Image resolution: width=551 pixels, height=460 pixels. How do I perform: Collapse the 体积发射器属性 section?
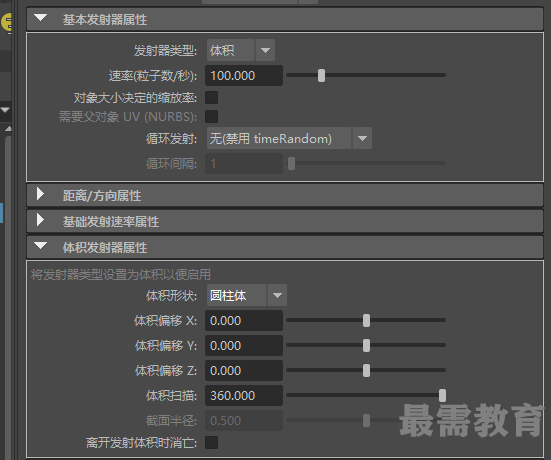41,246
